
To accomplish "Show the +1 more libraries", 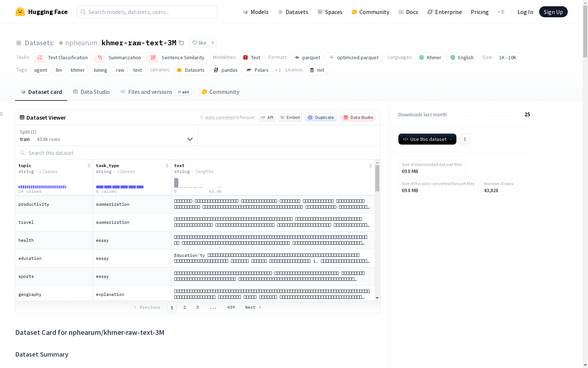I will [278, 70].
